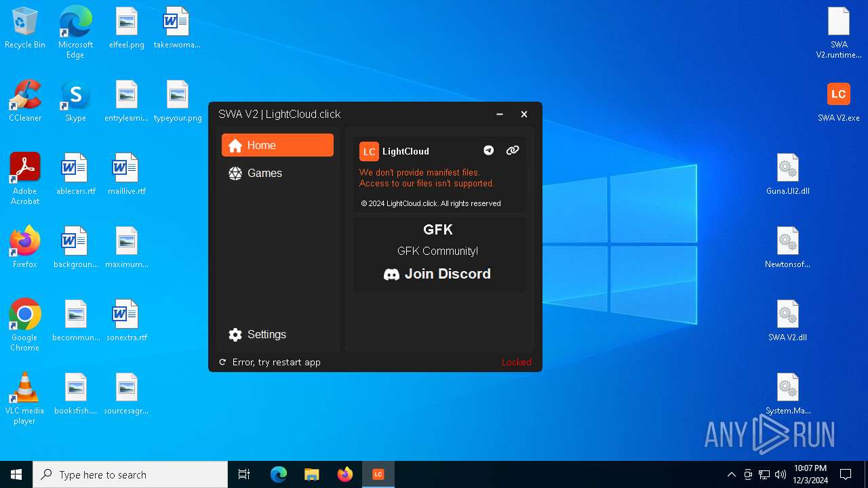Viewport: 868px width, 488px height.
Task: Click the GFK heading
Action: (438, 230)
